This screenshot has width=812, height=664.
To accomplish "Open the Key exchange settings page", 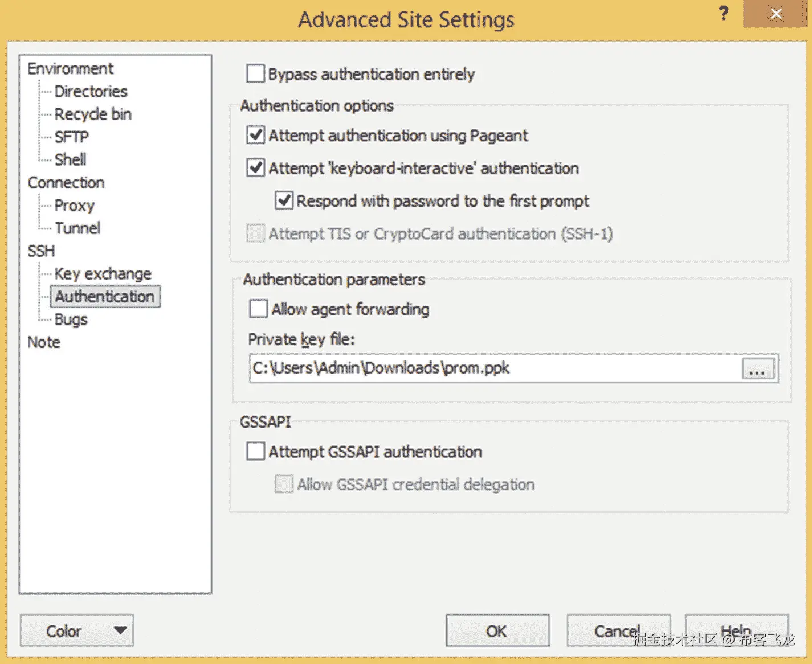I will (x=103, y=273).
